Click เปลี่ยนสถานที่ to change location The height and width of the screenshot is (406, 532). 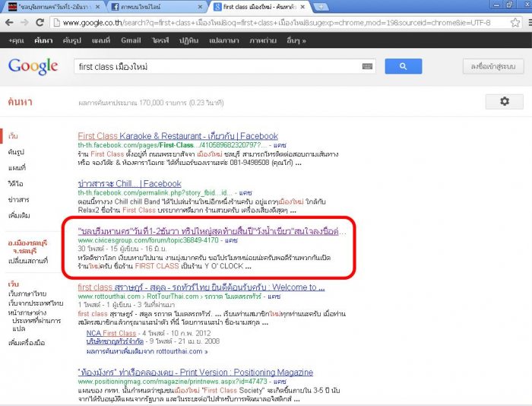click(28, 260)
